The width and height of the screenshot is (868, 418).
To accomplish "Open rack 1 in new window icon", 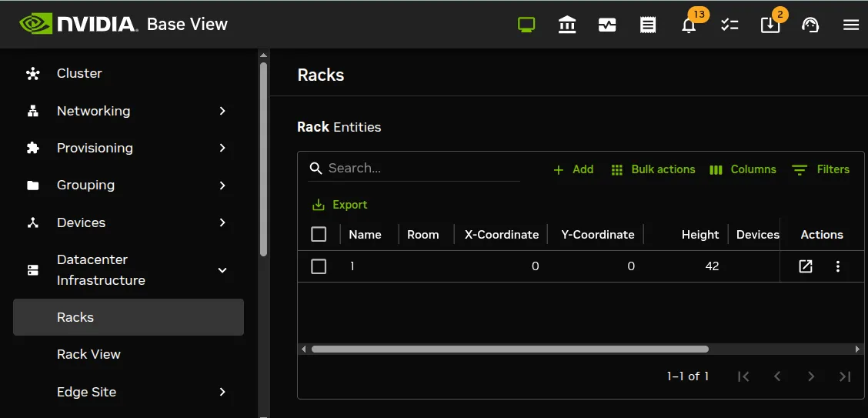I will pyautogui.click(x=806, y=266).
